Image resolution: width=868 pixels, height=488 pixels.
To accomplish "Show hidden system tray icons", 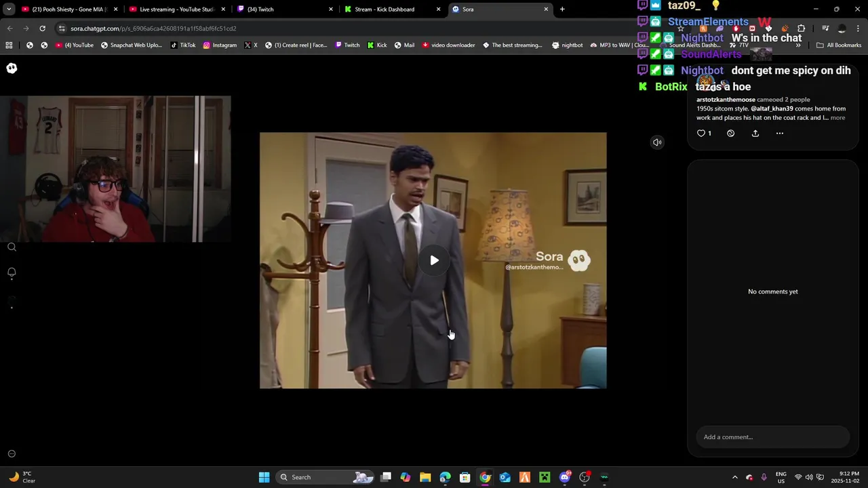I will 734,477.
